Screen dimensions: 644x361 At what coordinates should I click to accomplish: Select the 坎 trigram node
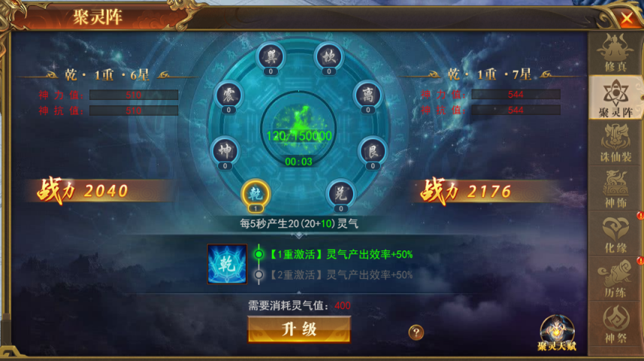(x=329, y=56)
